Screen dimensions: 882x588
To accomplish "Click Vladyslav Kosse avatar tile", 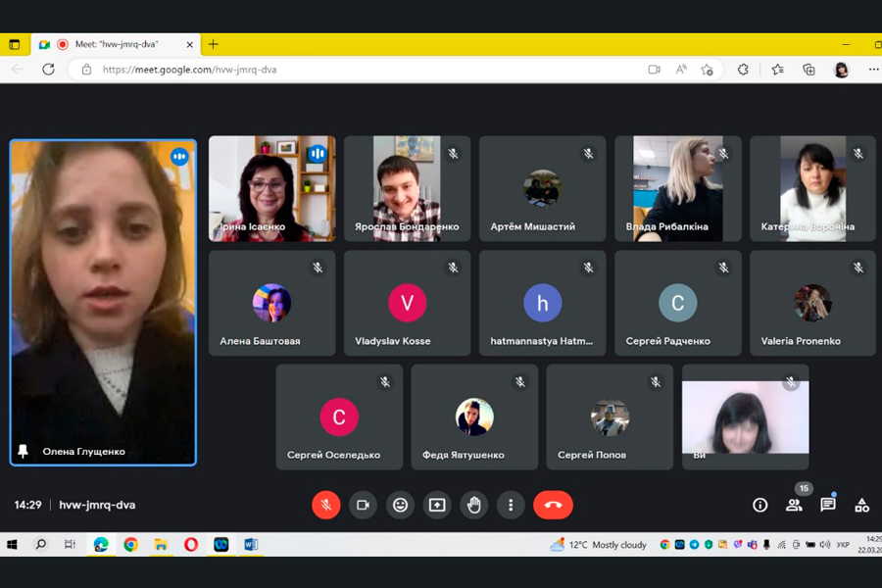I will coord(408,303).
